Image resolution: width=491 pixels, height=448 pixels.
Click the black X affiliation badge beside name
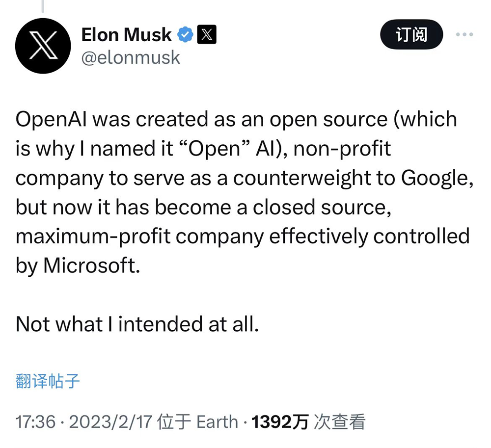coord(207,34)
